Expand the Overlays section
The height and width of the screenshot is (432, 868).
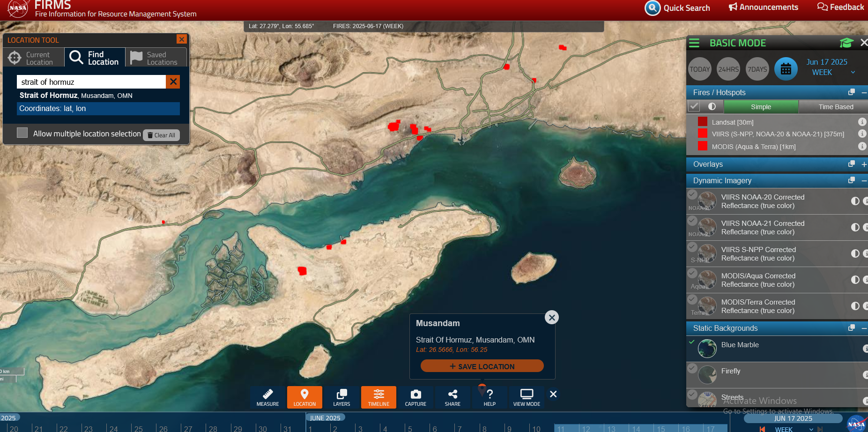click(x=864, y=164)
